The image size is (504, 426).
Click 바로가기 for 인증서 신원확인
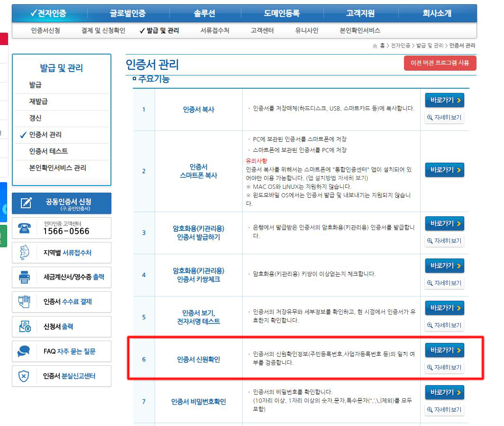444,351
